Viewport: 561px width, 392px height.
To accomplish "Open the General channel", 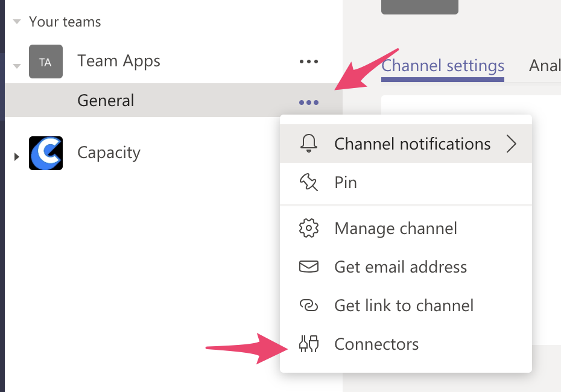I will [x=106, y=100].
